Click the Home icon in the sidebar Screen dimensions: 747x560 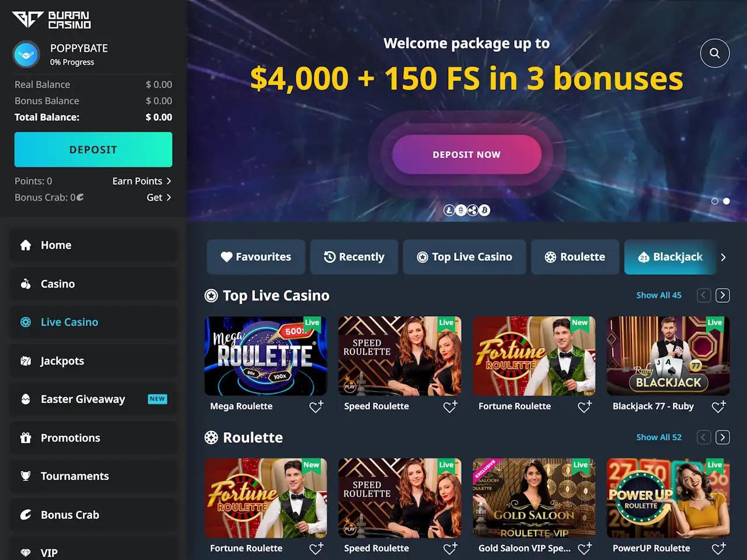[x=26, y=245]
